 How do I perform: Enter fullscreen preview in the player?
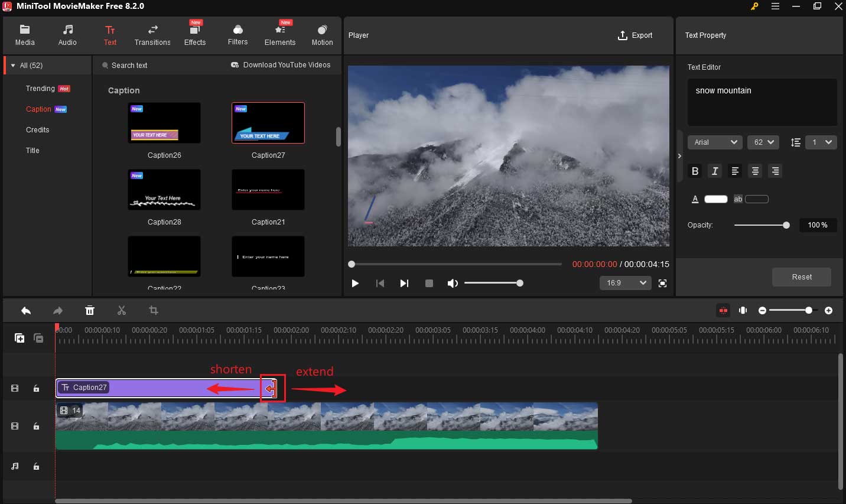pos(662,284)
